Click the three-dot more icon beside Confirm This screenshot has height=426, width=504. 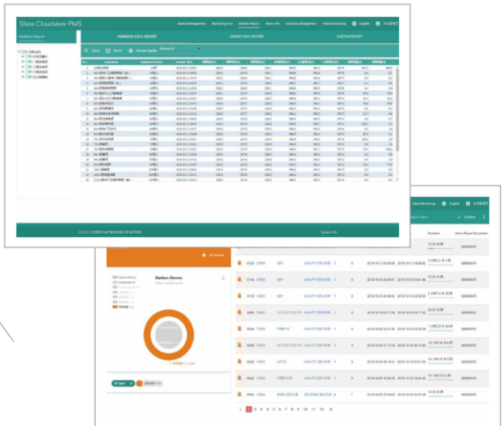484,217
